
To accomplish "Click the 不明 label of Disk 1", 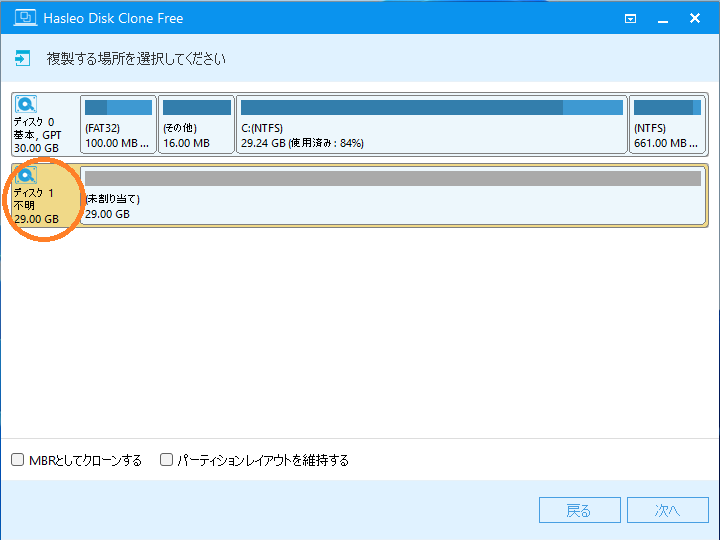I will click(24, 205).
